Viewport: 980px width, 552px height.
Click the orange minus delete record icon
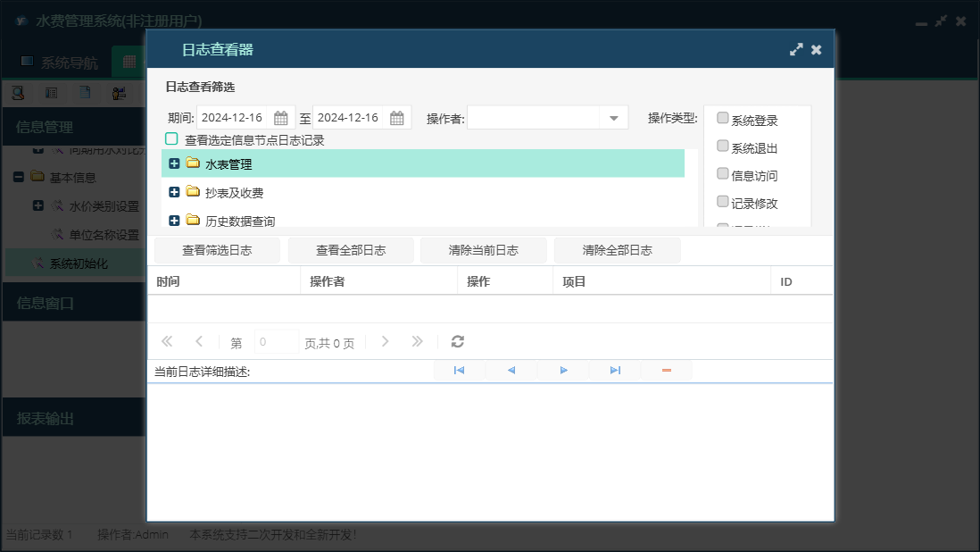pos(667,370)
